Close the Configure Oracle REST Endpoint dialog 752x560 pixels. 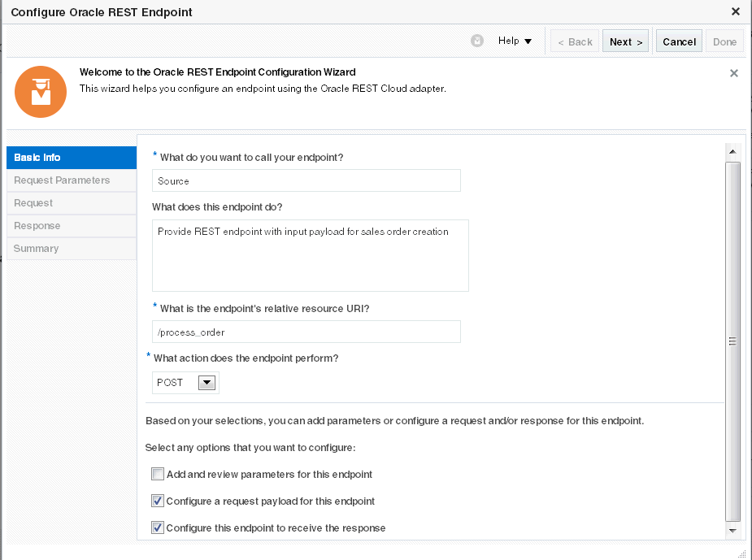pos(736,11)
